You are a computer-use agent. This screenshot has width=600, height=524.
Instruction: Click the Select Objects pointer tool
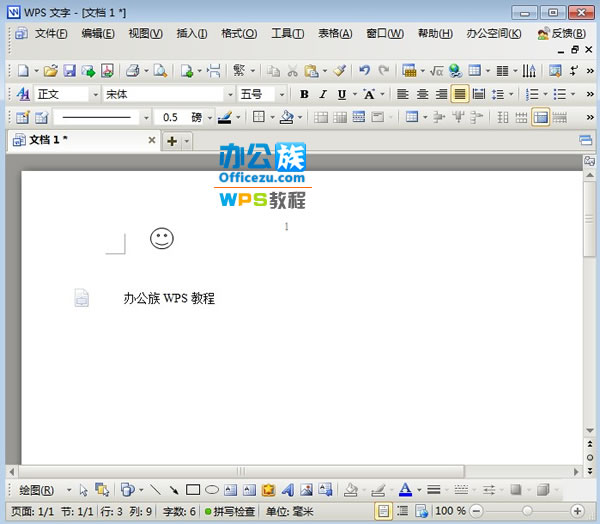83,490
